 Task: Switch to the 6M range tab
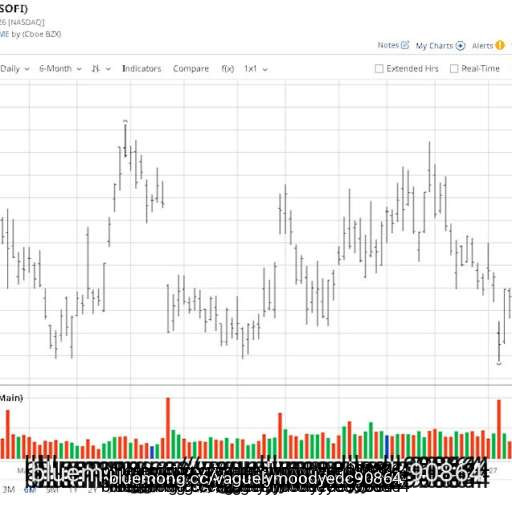click(x=30, y=490)
